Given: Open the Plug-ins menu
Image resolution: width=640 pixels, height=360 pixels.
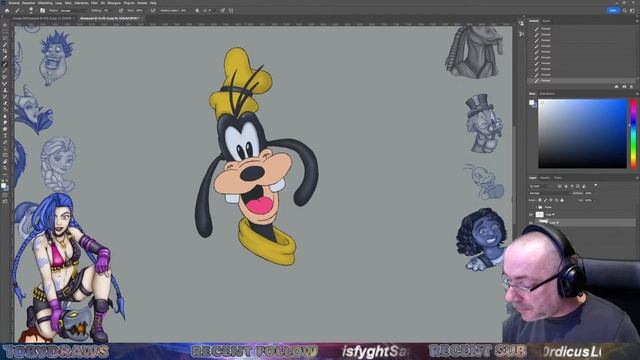Looking at the screenshot, I should [x=129, y=3].
